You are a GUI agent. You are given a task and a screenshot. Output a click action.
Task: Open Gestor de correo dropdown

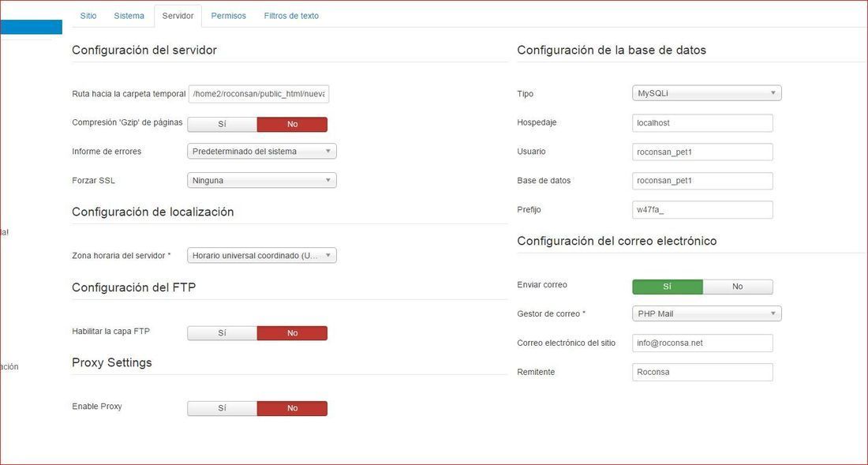coord(707,314)
